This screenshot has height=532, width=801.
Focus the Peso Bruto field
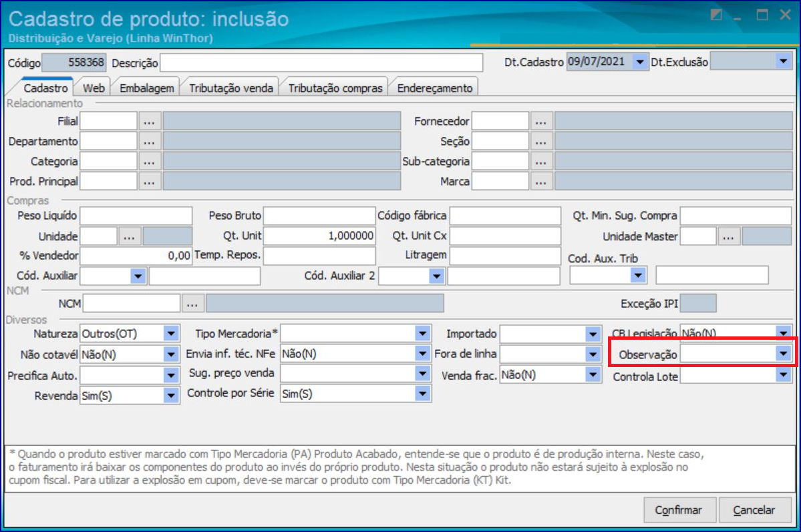point(319,216)
